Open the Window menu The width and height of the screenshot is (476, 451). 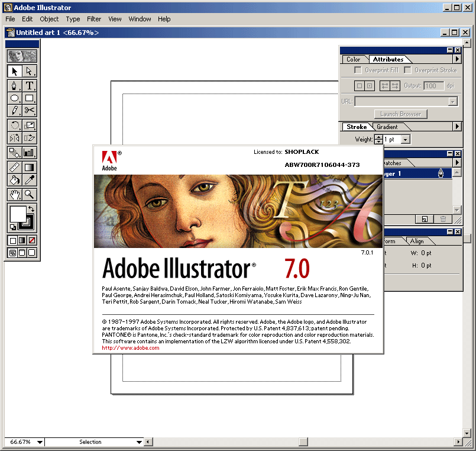click(140, 19)
